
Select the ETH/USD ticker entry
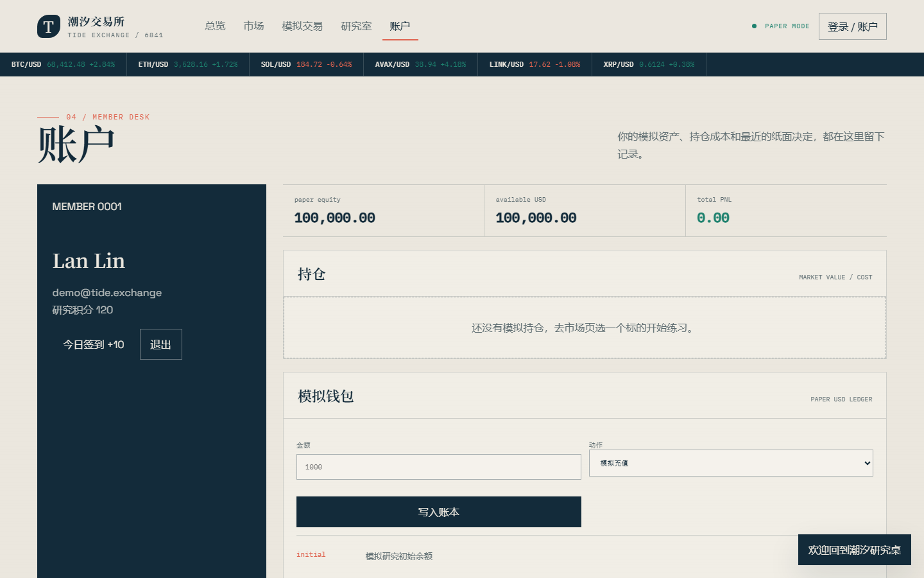pos(188,64)
